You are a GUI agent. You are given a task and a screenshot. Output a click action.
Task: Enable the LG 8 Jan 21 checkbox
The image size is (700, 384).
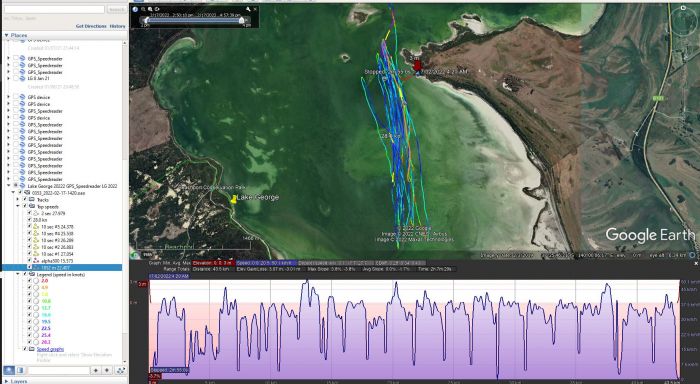tap(16, 78)
